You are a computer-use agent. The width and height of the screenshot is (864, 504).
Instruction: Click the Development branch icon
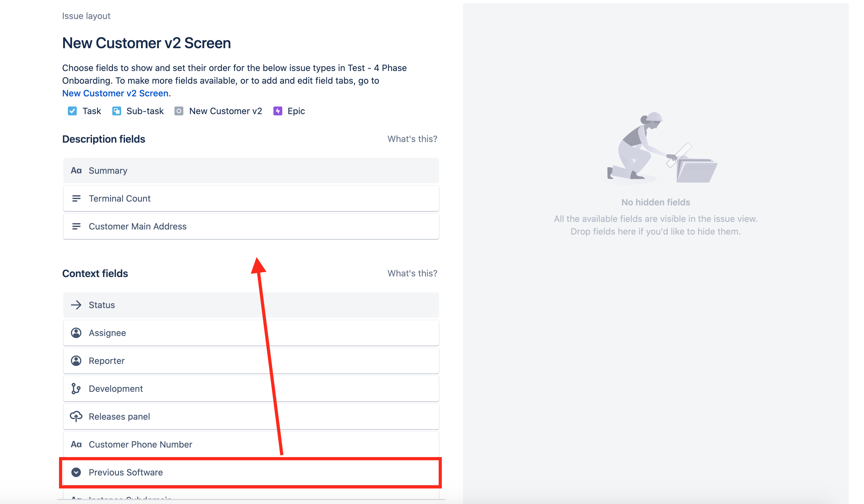tap(76, 389)
